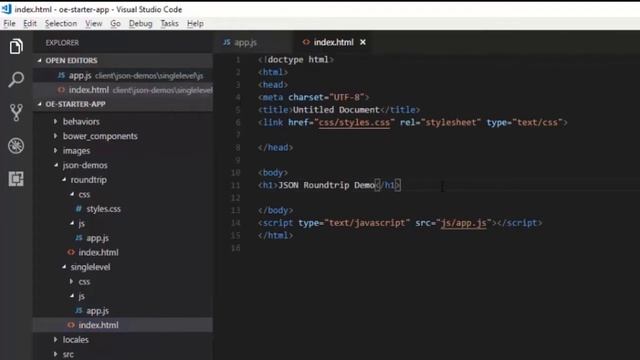
Task: Click the EXPLORER panel title
Action: 62,42
